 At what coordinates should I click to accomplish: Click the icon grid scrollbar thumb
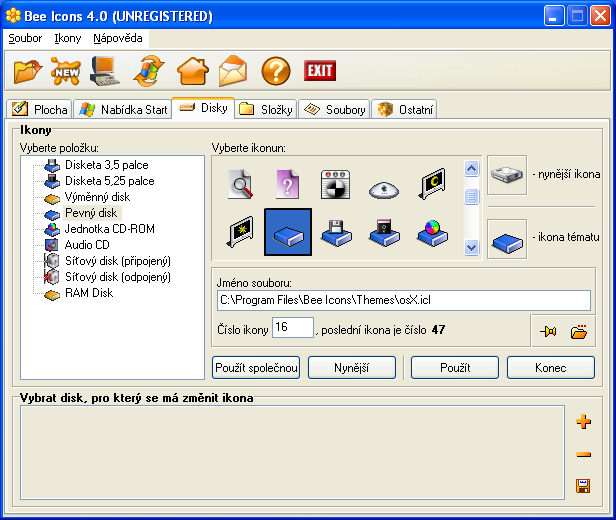(471, 196)
